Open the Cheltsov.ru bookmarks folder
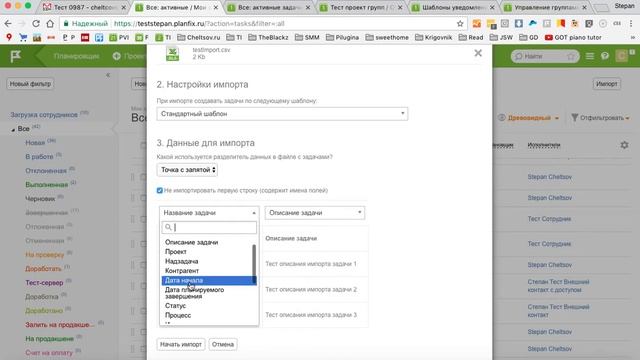This screenshot has height=360, width=640. (199, 38)
